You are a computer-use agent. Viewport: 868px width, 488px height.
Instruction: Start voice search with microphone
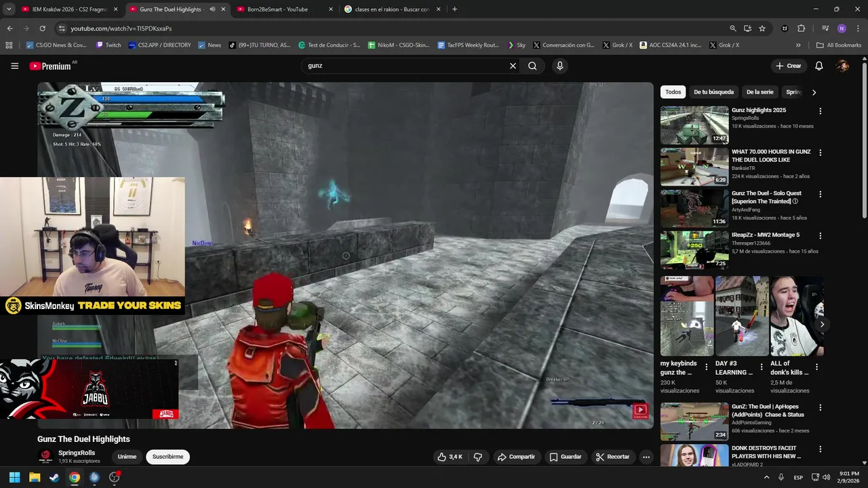coord(559,66)
